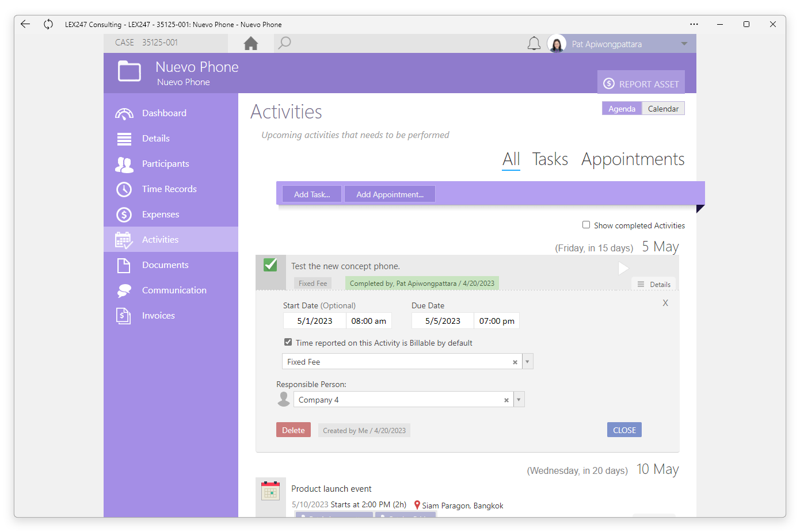Click the Invoices document icon
Viewport: 800px width, 532px height.
[124, 316]
